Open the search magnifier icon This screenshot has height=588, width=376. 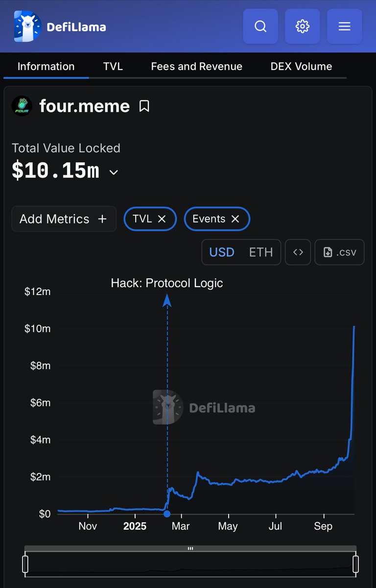point(260,26)
